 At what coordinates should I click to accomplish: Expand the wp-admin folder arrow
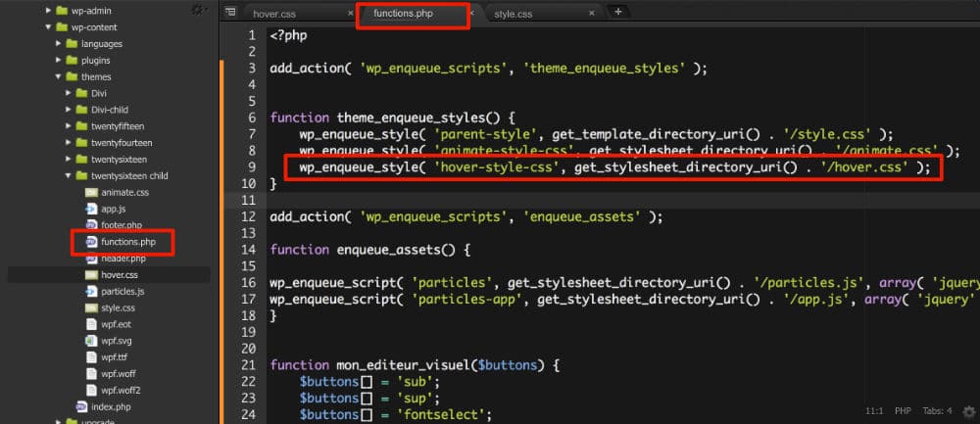point(49,11)
